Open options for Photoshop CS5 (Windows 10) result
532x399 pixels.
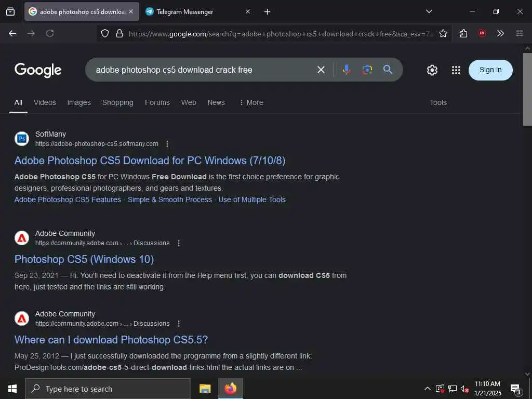pos(179,243)
